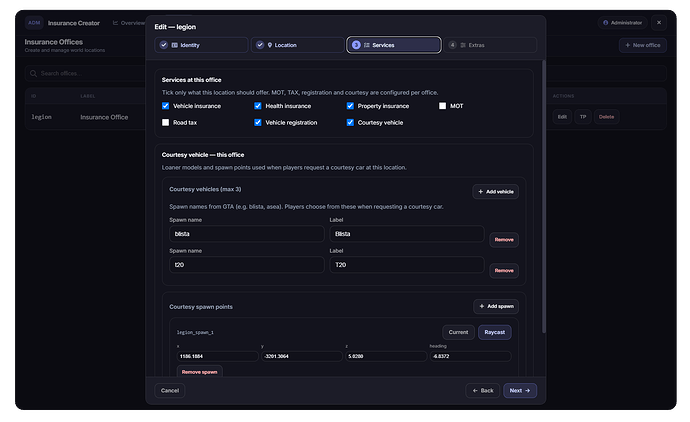Viewport: 690px width, 422px height.
Task: Click the Identity step checkmark icon
Action: pos(164,45)
